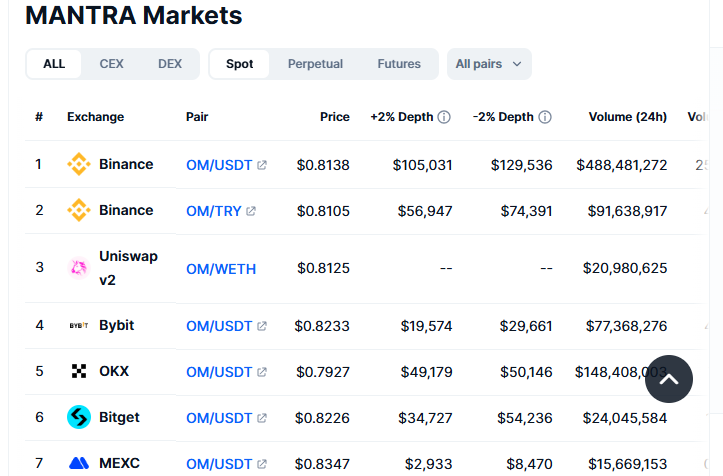Screen dimensions: 723x476
Task: Open external link icon for Bybit OM/USDT
Action: pyautogui.click(x=262, y=326)
